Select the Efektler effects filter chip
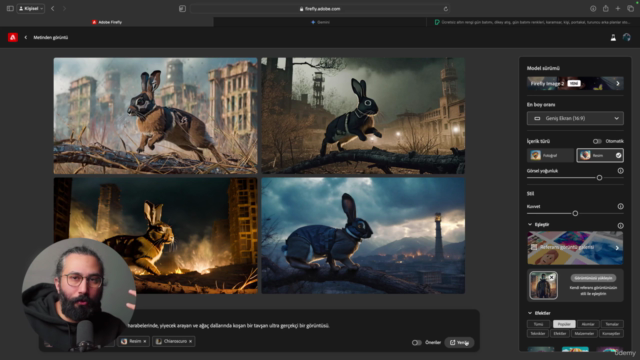 (560, 333)
